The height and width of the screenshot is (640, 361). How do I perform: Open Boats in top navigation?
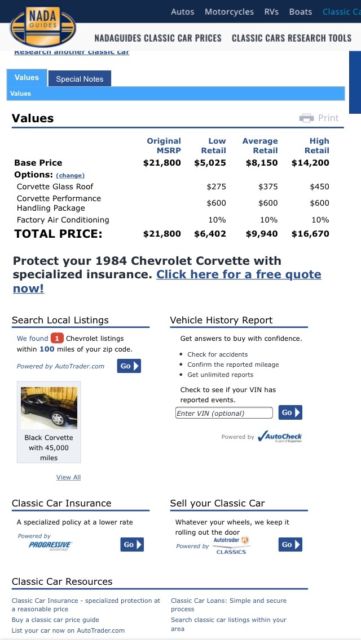point(301,12)
